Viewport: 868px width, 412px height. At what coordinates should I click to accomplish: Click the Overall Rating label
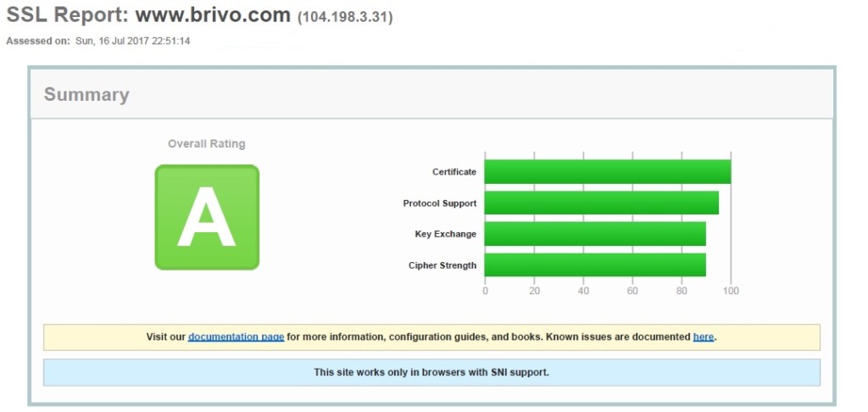pyautogui.click(x=206, y=143)
